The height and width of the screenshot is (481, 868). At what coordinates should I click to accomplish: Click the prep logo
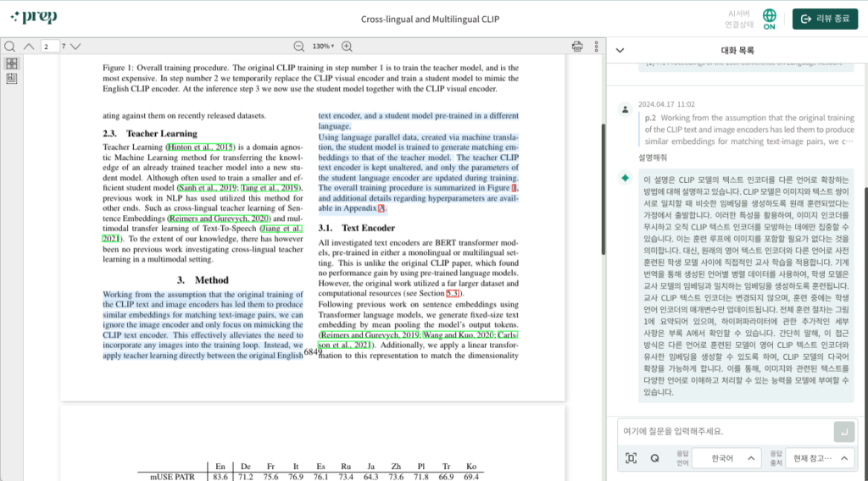coord(34,17)
